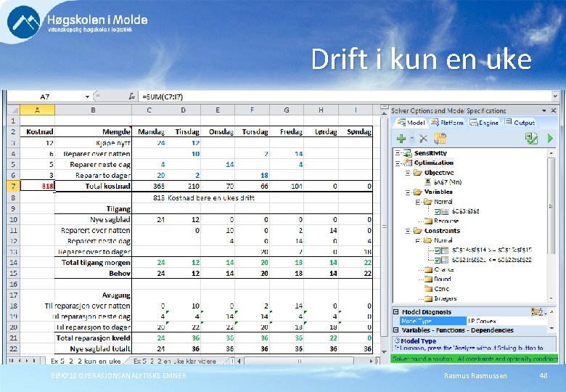Open the Name Box dropdown arrow
This screenshot has width=566, height=392.
tap(87, 97)
